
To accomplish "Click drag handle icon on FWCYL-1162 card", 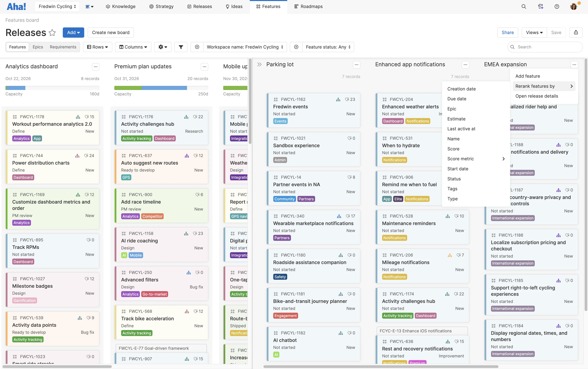I will [x=276, y=99].
